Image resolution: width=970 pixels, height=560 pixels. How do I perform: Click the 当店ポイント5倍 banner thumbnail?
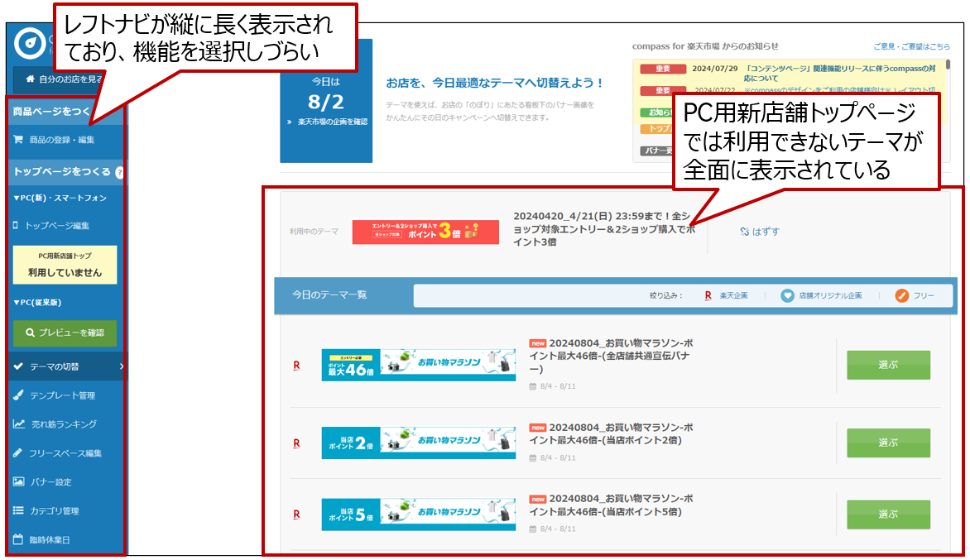pyautogui.click(x=418, y=515)
